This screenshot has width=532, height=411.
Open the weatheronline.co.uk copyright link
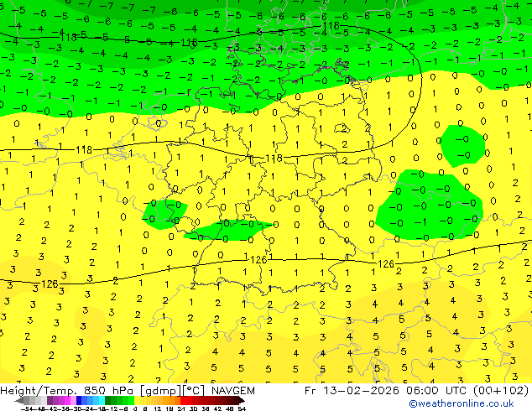[462, 403]
